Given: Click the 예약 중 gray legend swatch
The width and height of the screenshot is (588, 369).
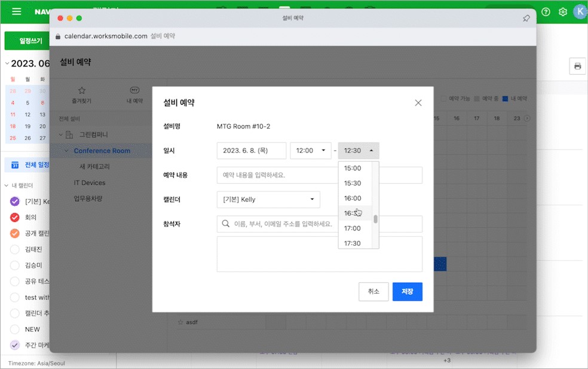Looking at the screenshot, I should tap(477, 99).
